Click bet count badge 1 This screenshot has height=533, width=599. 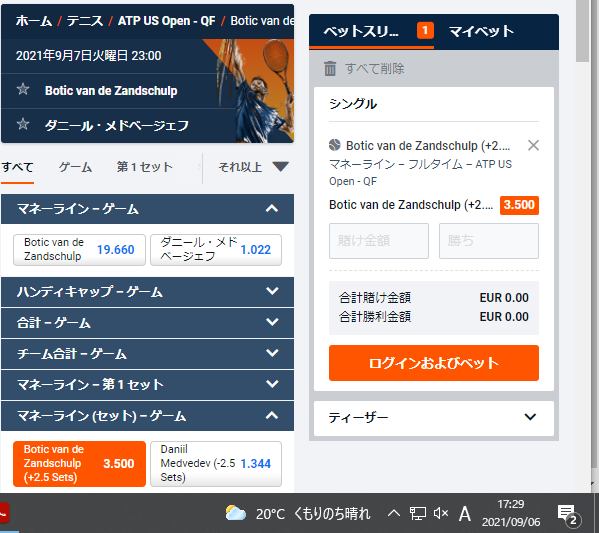pyautogui.click(x=425, y=31)
